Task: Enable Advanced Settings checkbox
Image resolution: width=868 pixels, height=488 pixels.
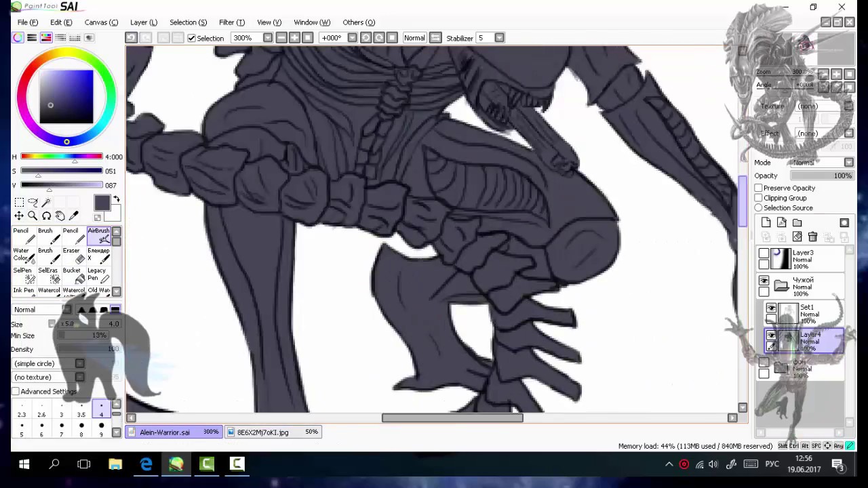Action: pyautogui.click(x=16, y=392)
